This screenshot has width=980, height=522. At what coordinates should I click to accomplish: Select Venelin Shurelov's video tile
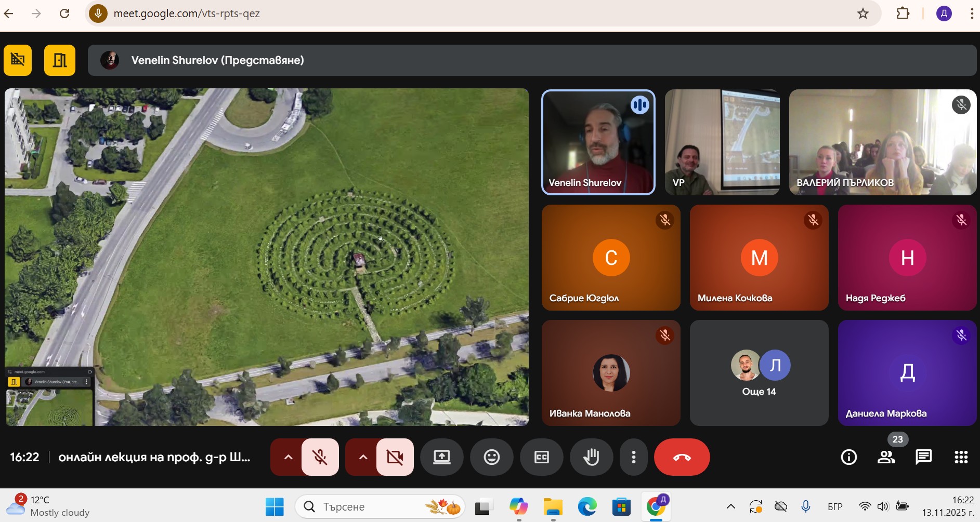click(x=598, y=142)
